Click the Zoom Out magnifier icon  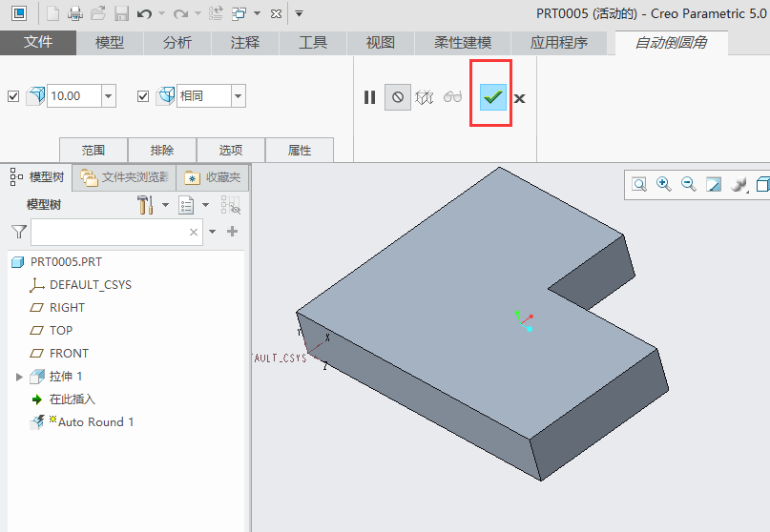688,184
